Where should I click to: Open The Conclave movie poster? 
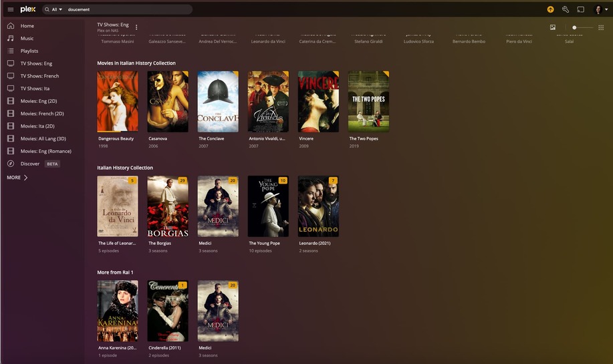218,102
